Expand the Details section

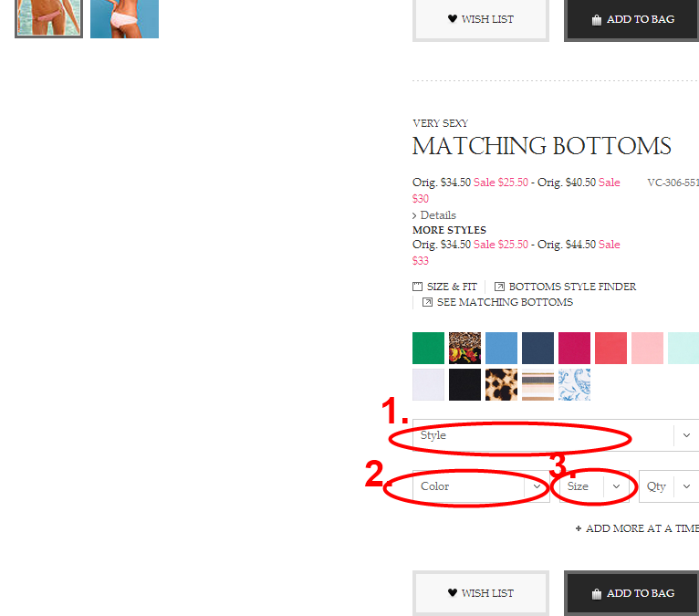(434, 215)
